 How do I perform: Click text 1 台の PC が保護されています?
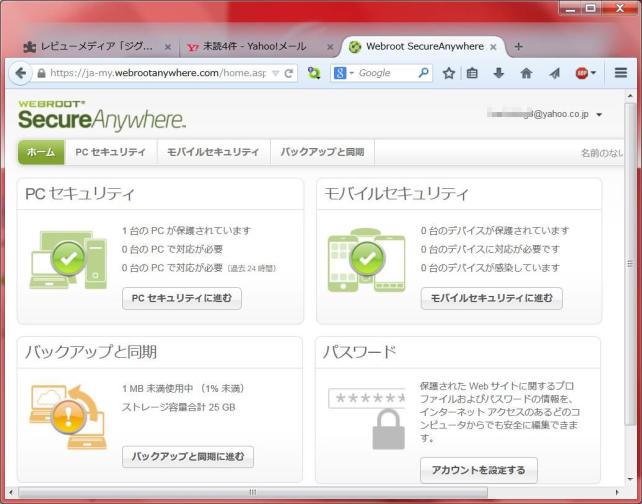186,231
